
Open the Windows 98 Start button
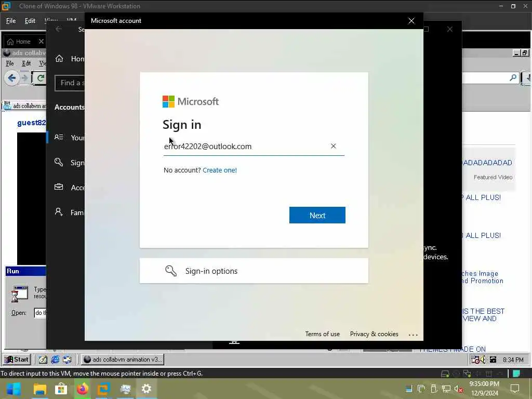click(16, 360)
